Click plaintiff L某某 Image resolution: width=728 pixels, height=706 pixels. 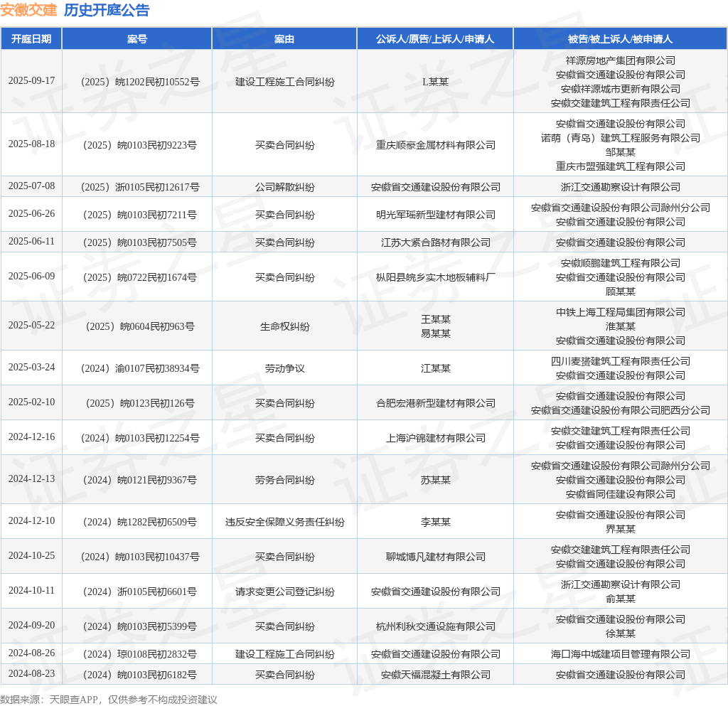(x=436, y=82)
